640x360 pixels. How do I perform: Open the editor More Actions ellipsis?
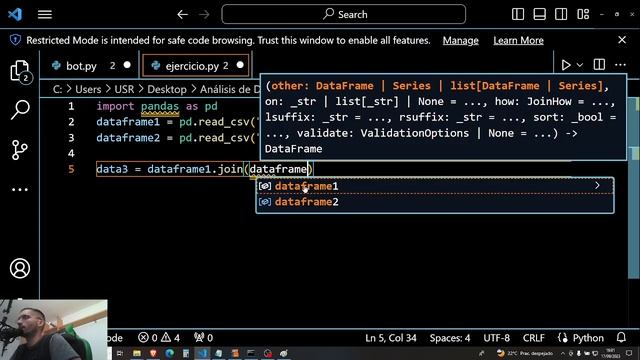click(x=620, y=65)
